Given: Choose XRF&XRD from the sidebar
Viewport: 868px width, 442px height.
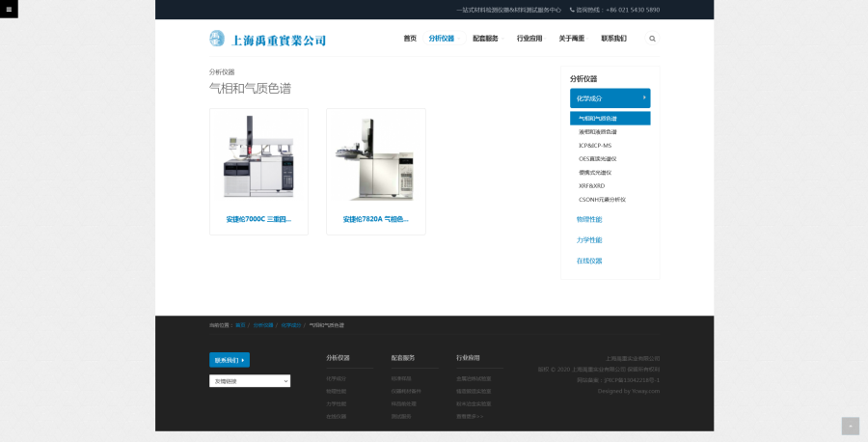Looking at the screenshot, I should (592, 185).
